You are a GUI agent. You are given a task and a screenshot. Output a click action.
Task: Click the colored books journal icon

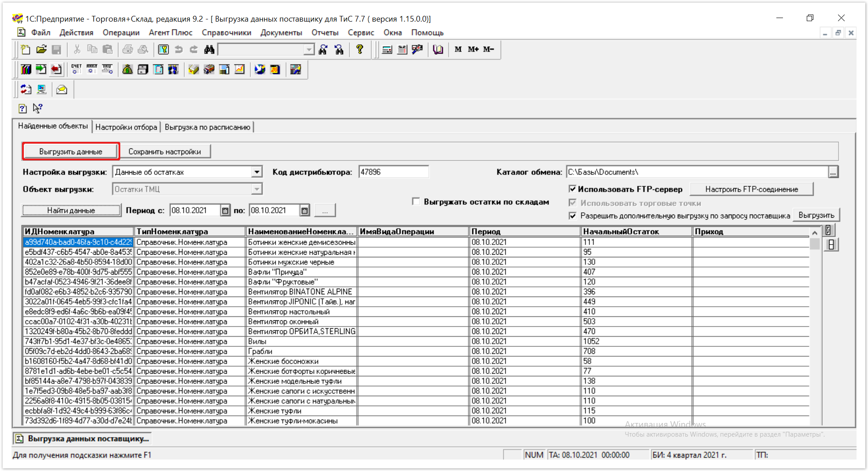[x=26, y=69]
